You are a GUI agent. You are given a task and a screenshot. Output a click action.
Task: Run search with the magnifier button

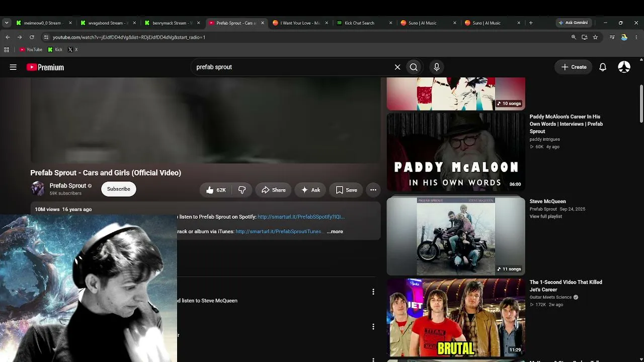coord(414,67)
